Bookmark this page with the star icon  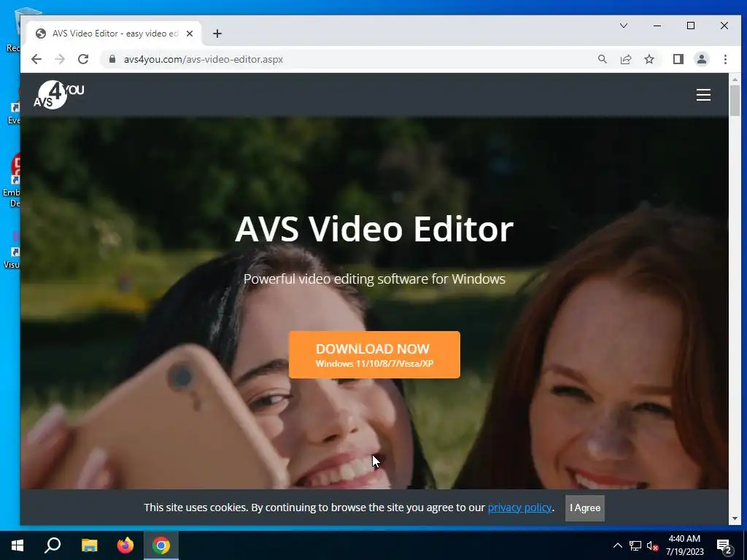pos(649,59)
